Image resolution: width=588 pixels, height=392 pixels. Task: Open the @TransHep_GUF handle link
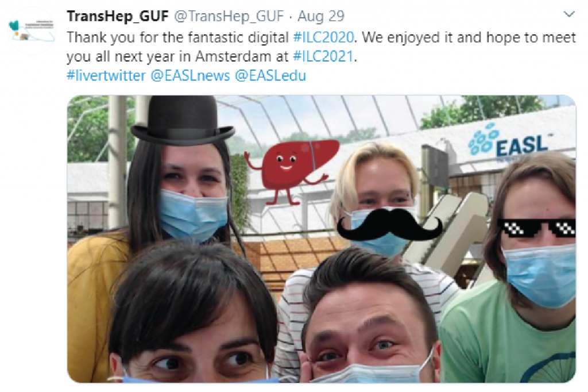229,16
